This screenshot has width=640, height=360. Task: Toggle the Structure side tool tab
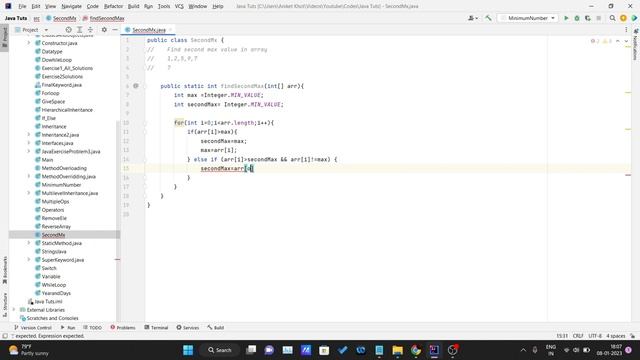(4, 304)
